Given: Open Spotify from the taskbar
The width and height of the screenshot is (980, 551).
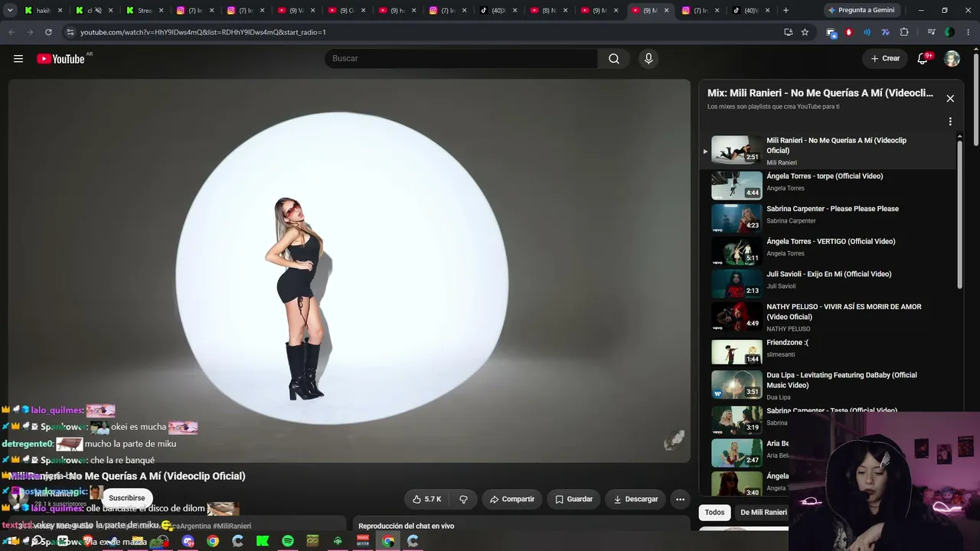Looking at the screenshot, I should pos(288,541).
